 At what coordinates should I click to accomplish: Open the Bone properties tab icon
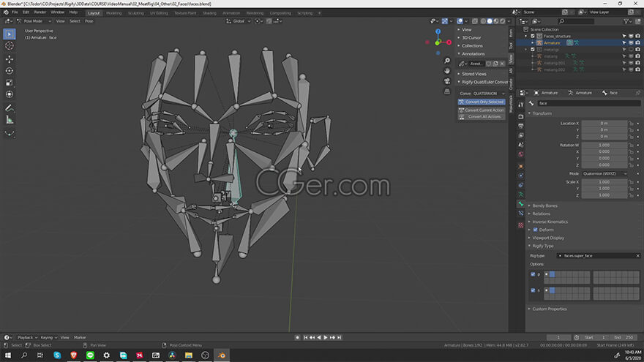click(521, 204)
